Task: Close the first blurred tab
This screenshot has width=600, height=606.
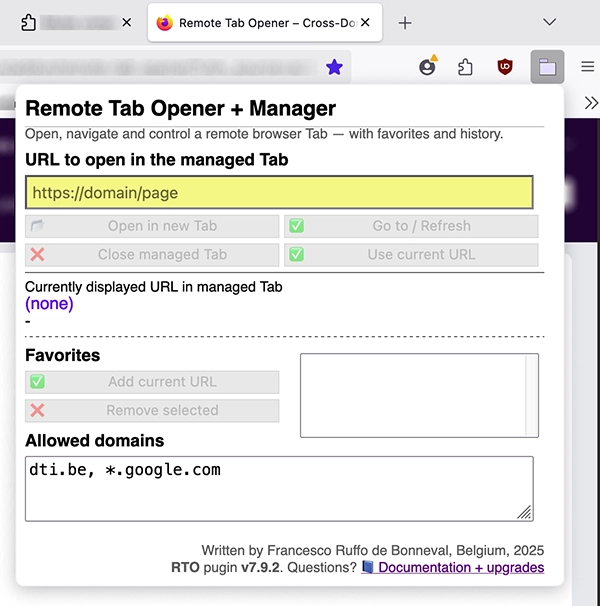Action: (126, 23)
